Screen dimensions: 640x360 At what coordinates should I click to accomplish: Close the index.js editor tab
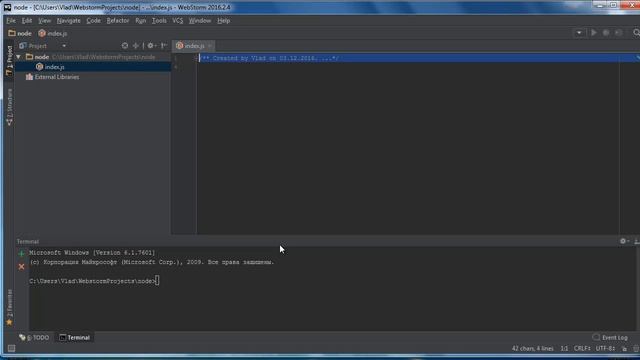tap(210, 46)
